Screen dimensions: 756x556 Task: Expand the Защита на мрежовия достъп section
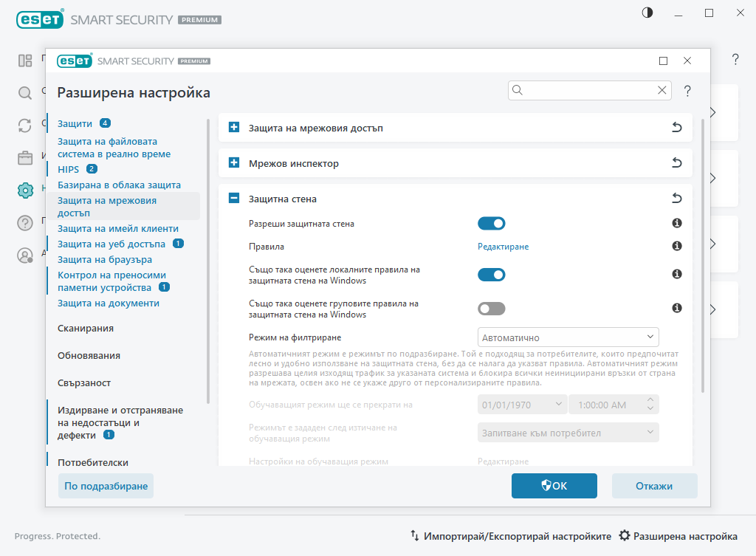234,128
